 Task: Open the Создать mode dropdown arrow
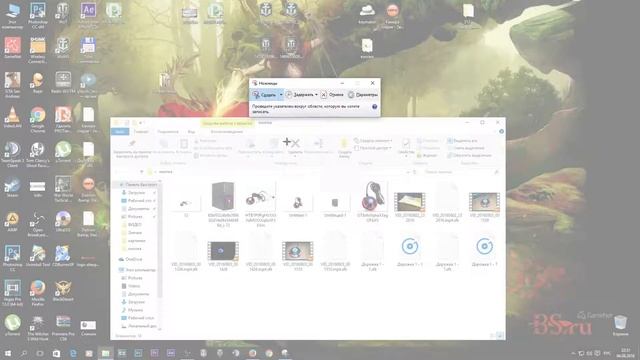(281, 95)
